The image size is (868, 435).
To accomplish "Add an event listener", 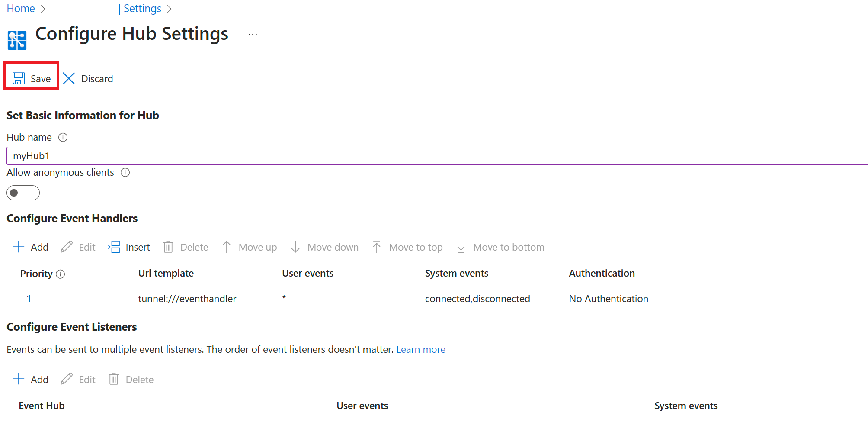I will point(30,379).
